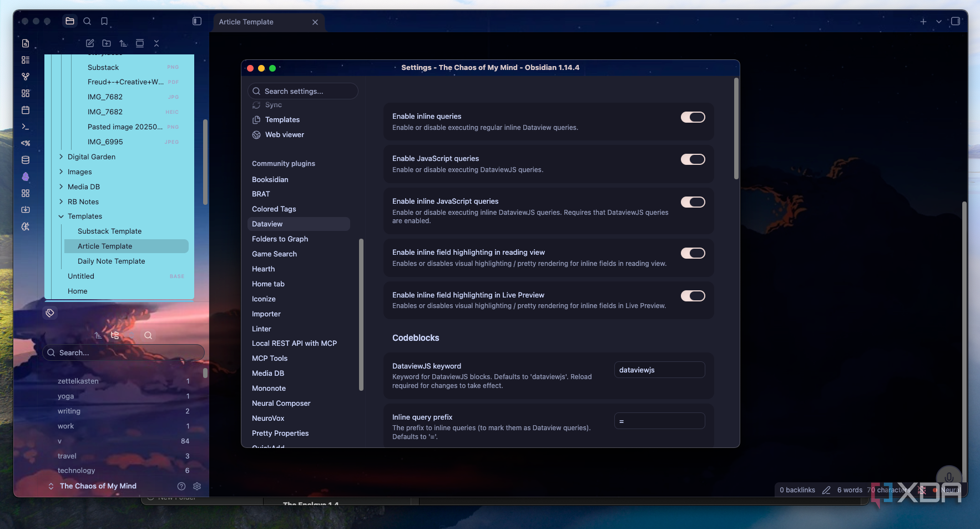
Task: Expand the Digital Garden folder
Action: tap(61, 157)
